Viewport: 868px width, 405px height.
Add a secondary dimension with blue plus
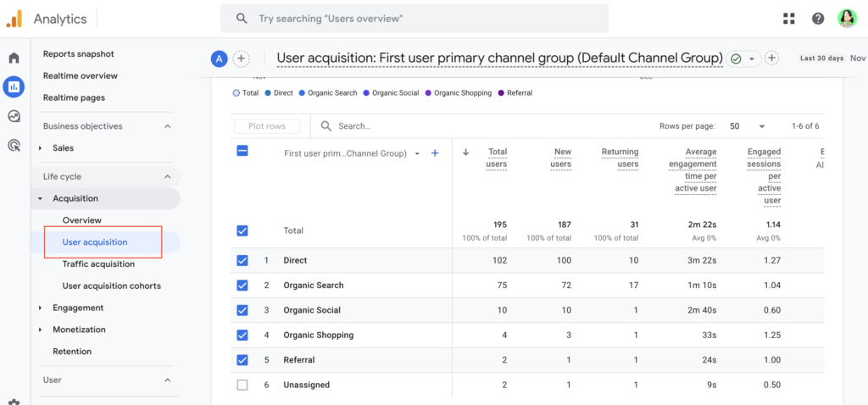(435, 153)
